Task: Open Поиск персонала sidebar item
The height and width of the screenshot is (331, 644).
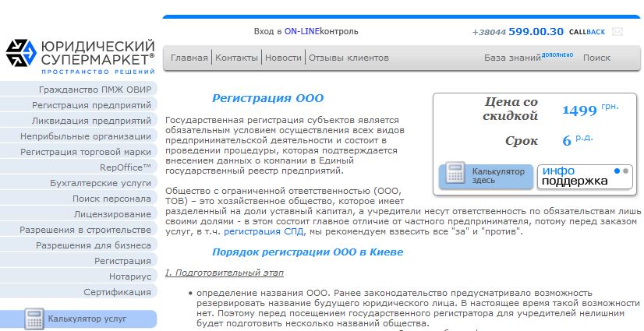Action: click(79, 199)
